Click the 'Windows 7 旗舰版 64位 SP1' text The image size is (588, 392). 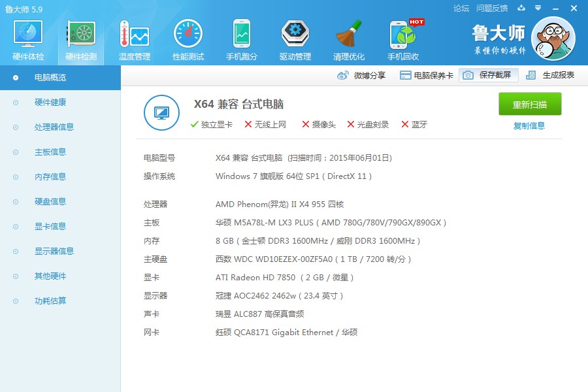tap(267, 176)
